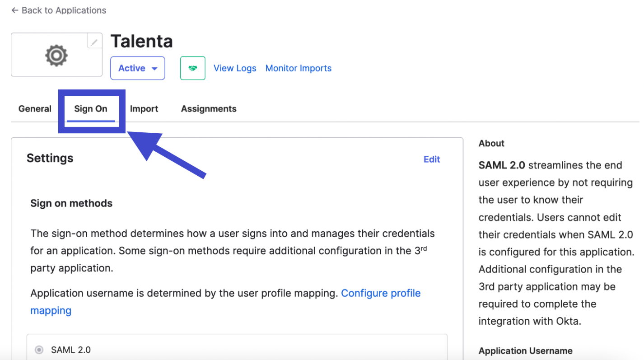Click the Settings panel heading
The width and height of the screenshot is (644, 360).
point(50,158)
